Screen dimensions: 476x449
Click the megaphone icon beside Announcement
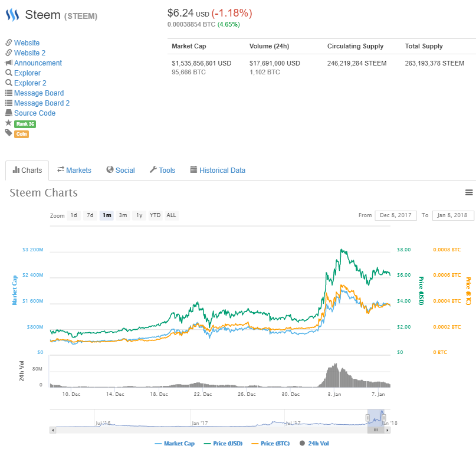(x=8, y=63)
